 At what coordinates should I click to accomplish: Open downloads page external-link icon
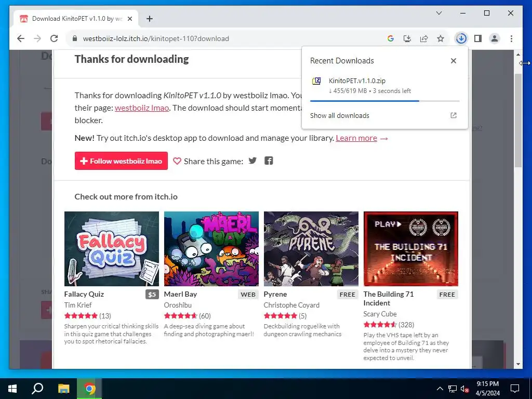point(453,115)
